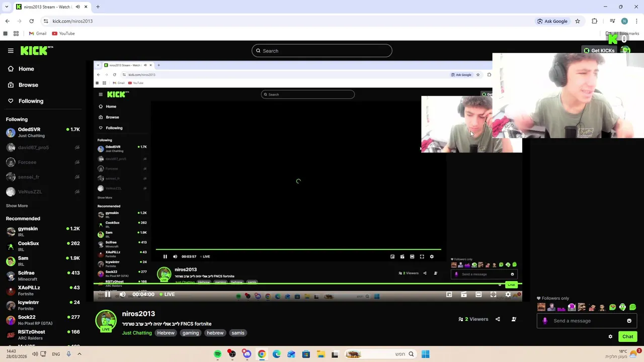Open Spotify from the taskbar
The width and height of the screenshot is (644, 362).
pos(217,354)
